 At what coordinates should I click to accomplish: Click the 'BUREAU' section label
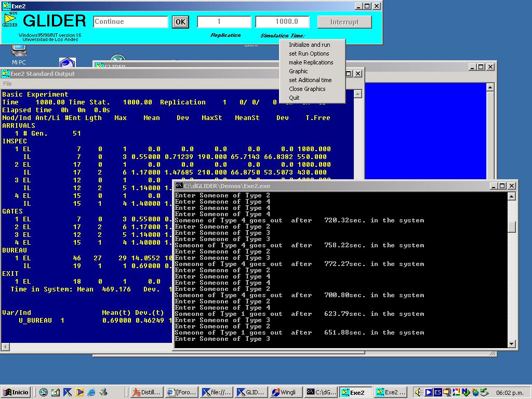click(15, 250)
